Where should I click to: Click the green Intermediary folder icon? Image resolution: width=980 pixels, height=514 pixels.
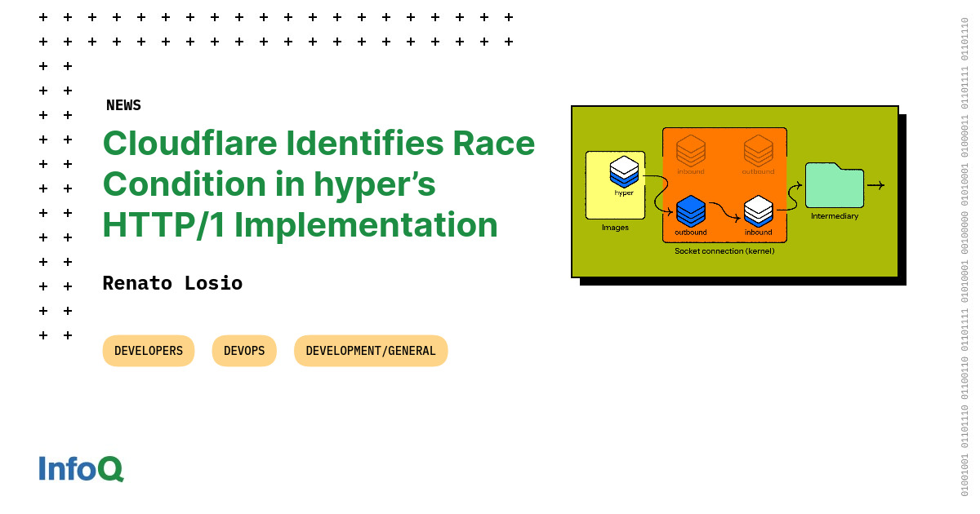[835, 185]
